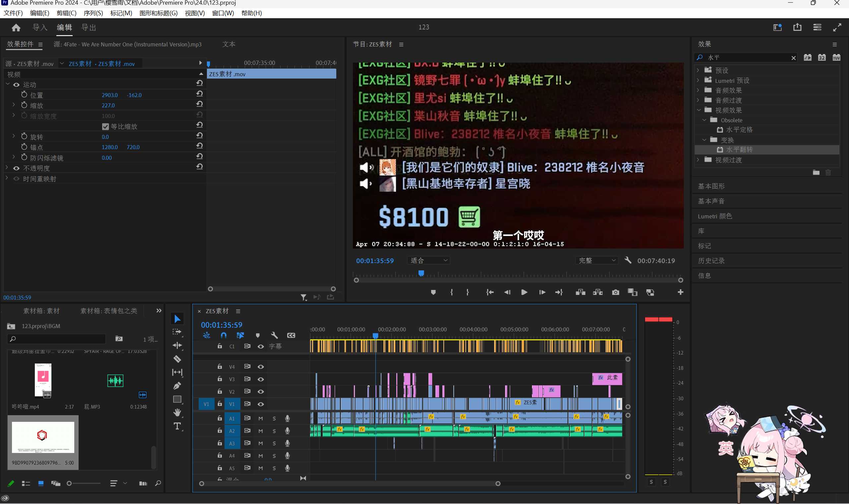Expand the 缩放 property

pyautogui.click(x=14, y=105)
